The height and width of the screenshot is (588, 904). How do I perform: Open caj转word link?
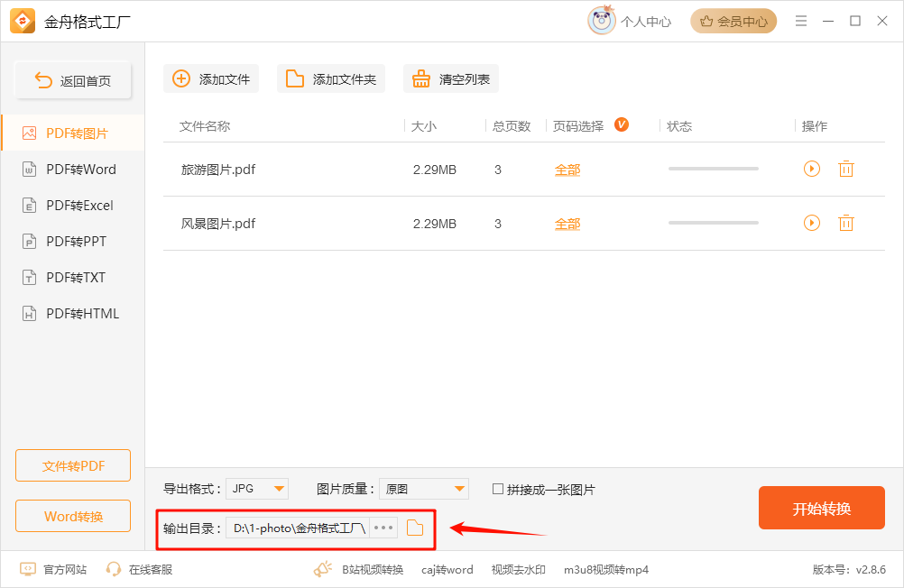coord(447,570)
